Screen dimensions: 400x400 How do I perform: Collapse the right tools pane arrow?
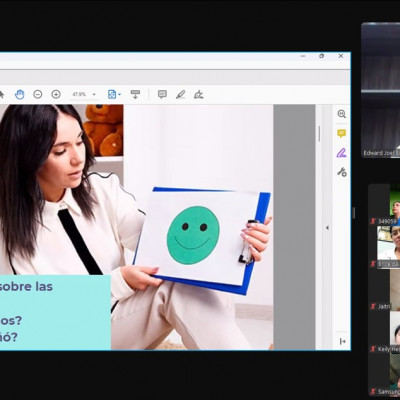coord(327,228)
